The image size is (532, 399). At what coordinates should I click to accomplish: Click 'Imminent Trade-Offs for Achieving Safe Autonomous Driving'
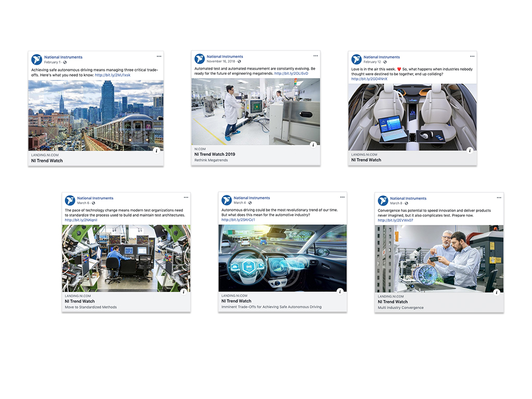[x=271, y=307]
